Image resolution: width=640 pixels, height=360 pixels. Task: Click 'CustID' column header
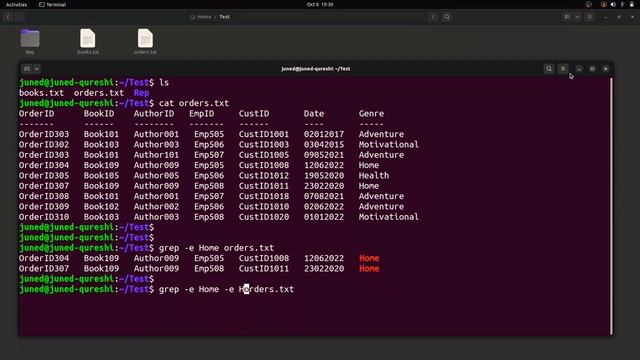pyautogui.click(x=254, y=113)
